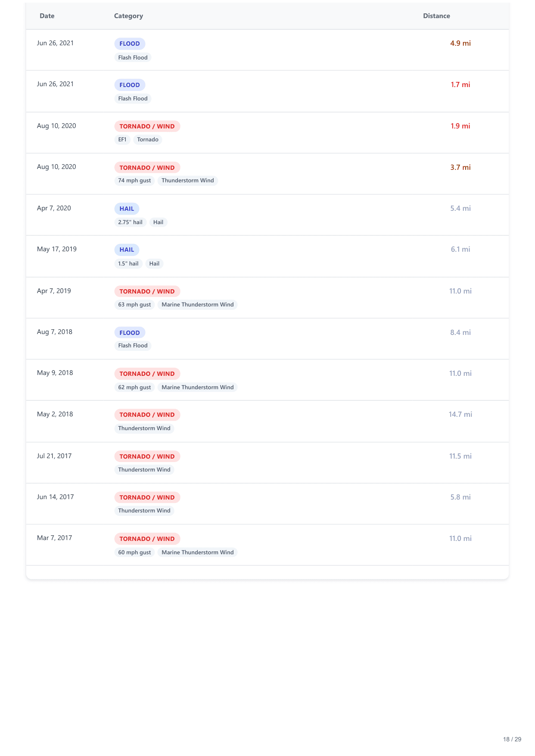The width and height of the screenshot is (535, 756).
Task: Click the 4.9 mi distance value
Action: (x=460, y=43)
